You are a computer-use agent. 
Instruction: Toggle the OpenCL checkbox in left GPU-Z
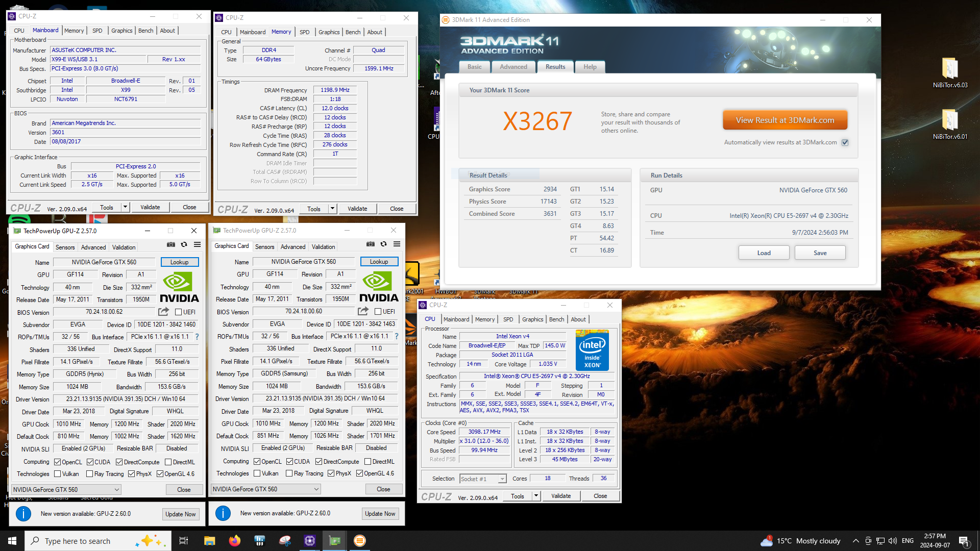pos(58,462)
